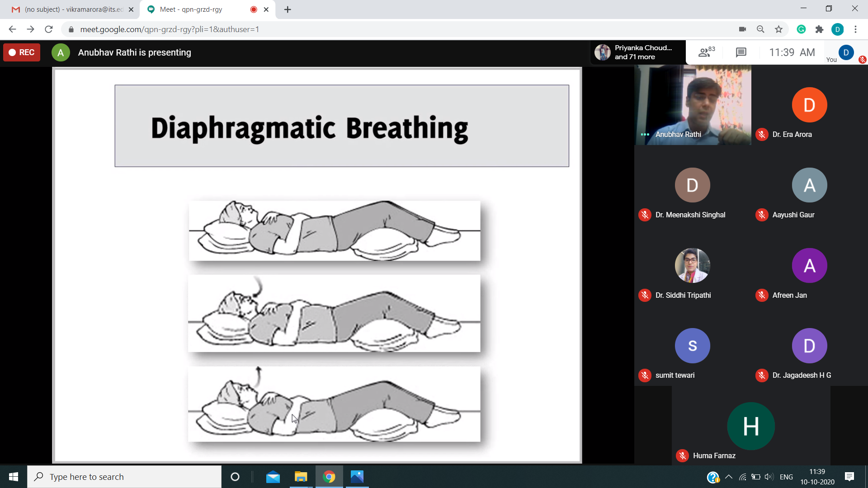Viewport: 868px width, 488px height.
Task: Open the meeting chat icon
Action: pos(741,52)
